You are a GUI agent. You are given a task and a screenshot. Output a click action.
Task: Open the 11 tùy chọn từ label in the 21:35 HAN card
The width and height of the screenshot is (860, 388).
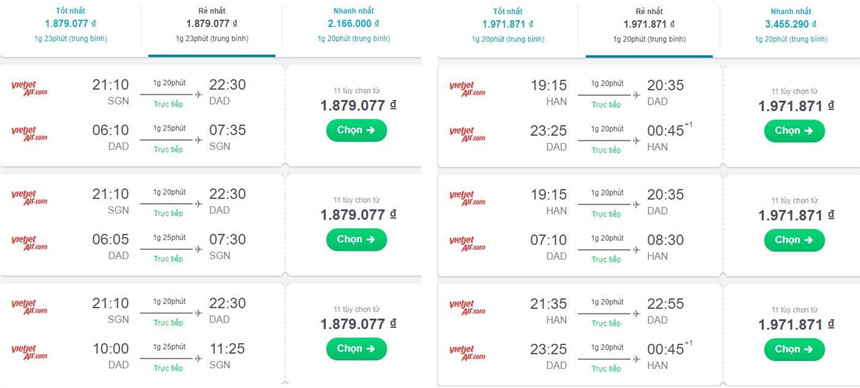(x=794, y=310)
